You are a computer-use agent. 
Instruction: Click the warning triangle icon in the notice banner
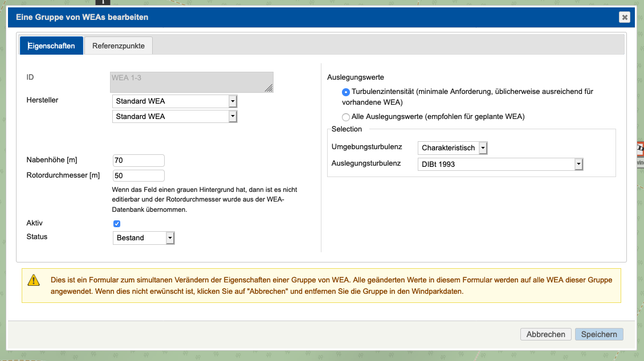click(34, 281)
